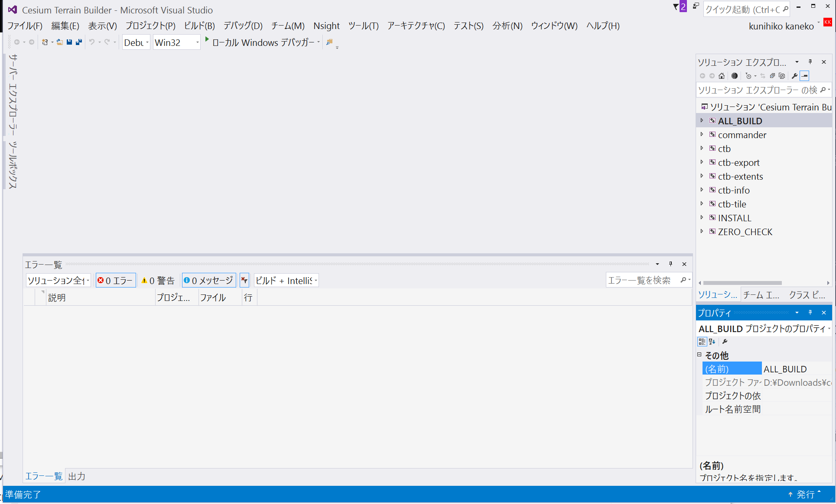Click the New Project toolbar icon
This screenshot has width=836, height=504.
point(45,42)
